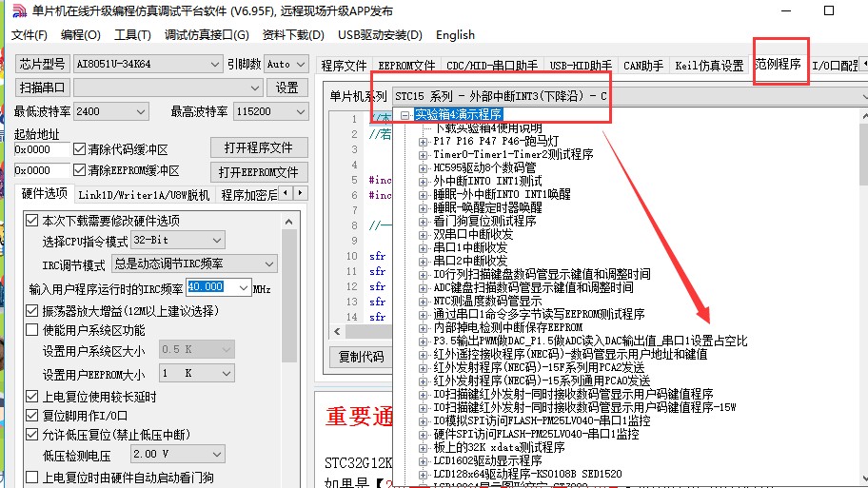Screen dimensions: 868x488
Task: Toggle 本次下载需要修改硬件选项 checkbox
Action: click(x=31, y=221)
